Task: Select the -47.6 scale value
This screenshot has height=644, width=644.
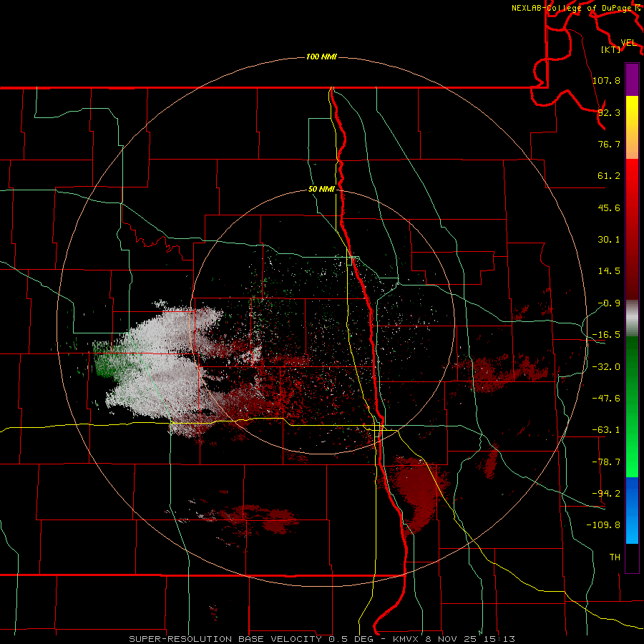Action: (606, 399)
